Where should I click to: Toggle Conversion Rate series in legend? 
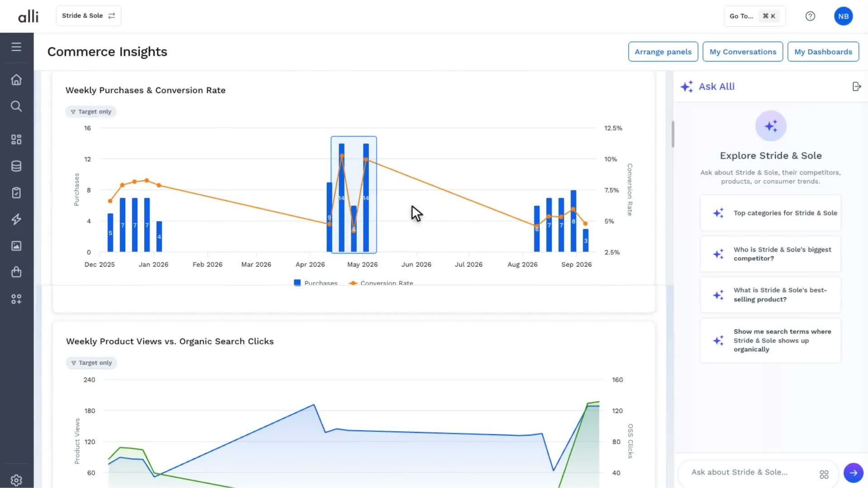click(381, 283)
